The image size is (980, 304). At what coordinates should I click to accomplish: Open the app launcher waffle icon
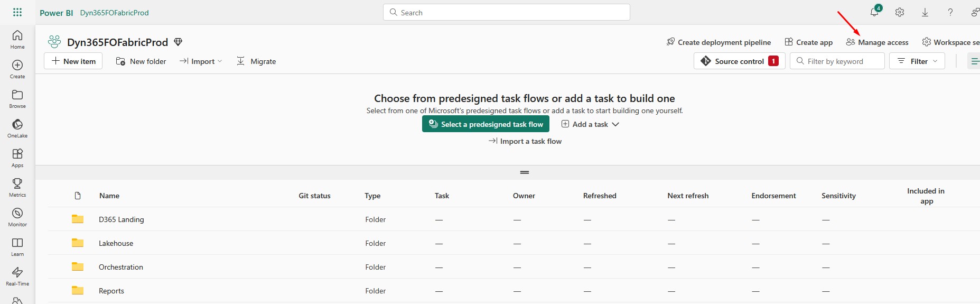(x=17, y=12)
